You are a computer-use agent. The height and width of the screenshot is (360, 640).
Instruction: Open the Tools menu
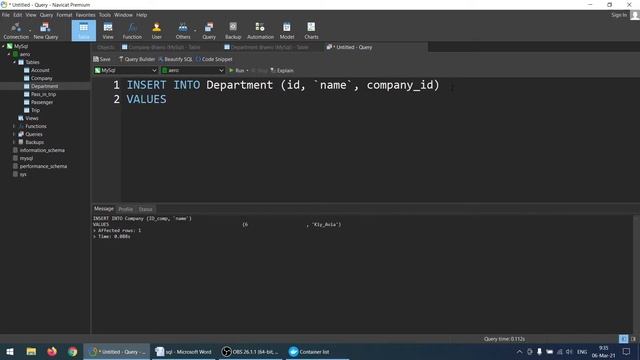[x=104, y=15]
